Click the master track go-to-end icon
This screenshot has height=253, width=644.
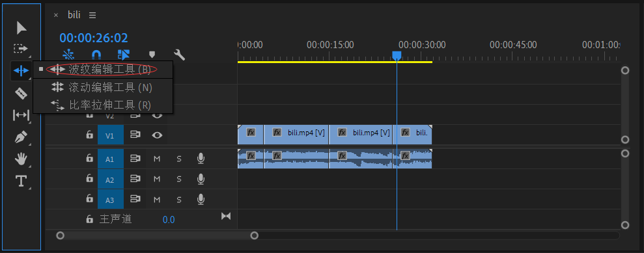click(x=226, y=216)
